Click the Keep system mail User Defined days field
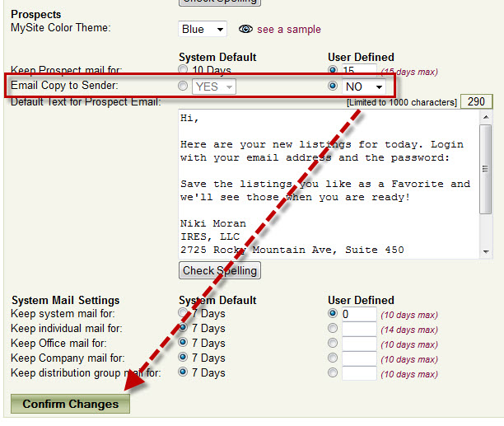 point(358,314)
